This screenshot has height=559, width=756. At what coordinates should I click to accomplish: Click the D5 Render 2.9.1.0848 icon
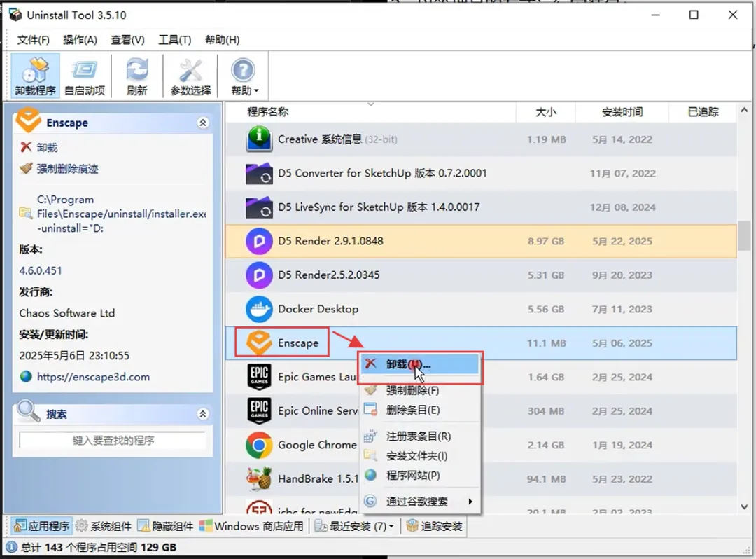point(259,241)
